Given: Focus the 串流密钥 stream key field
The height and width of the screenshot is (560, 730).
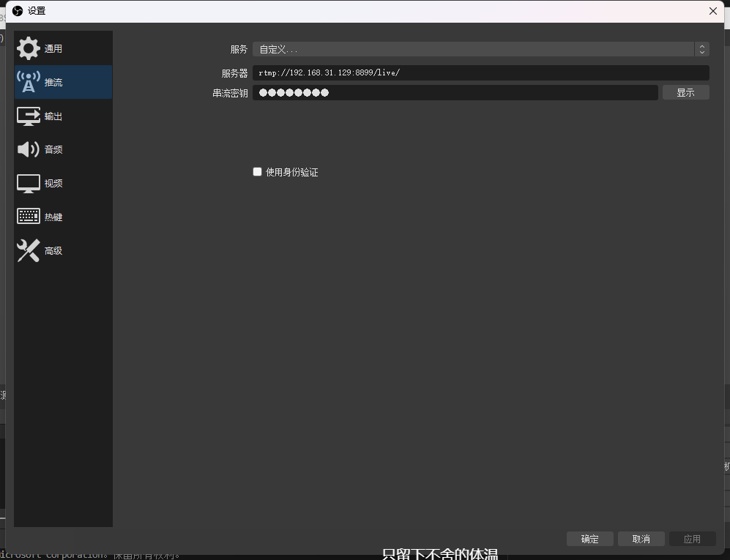Looking at the screenshot, I should (x=455, y=92).
